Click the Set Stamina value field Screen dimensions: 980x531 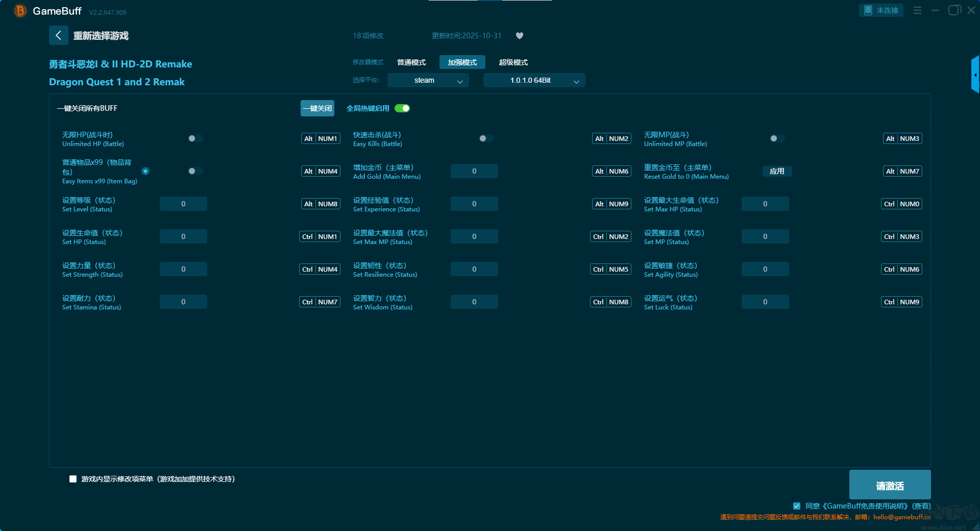[183, 302]
